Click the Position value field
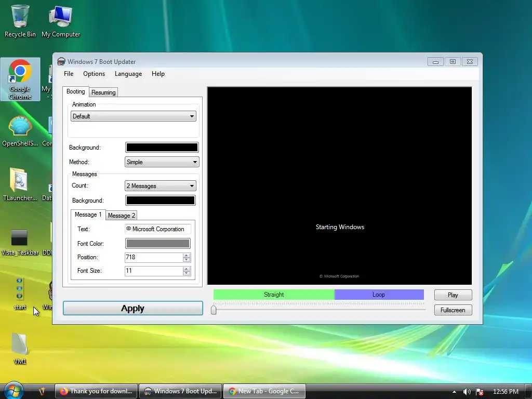Viewport: 532px width, 399px height. [153, 257]
